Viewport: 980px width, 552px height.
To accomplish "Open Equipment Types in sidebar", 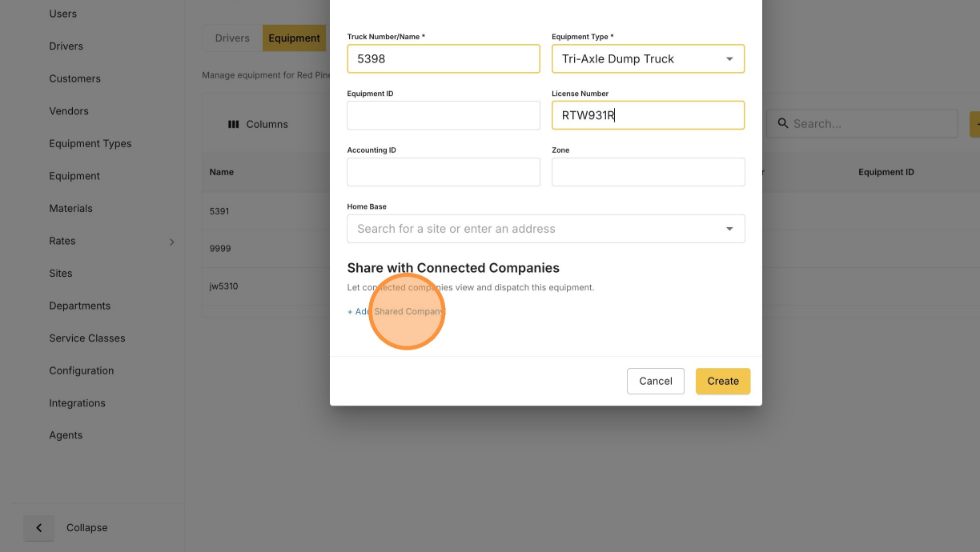I will tap(90, 144).
